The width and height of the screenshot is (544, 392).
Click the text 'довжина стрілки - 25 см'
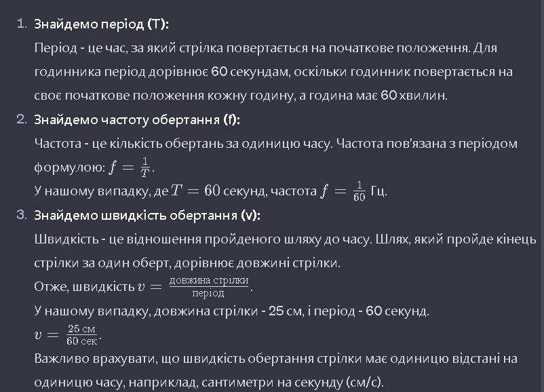[228, 311]
